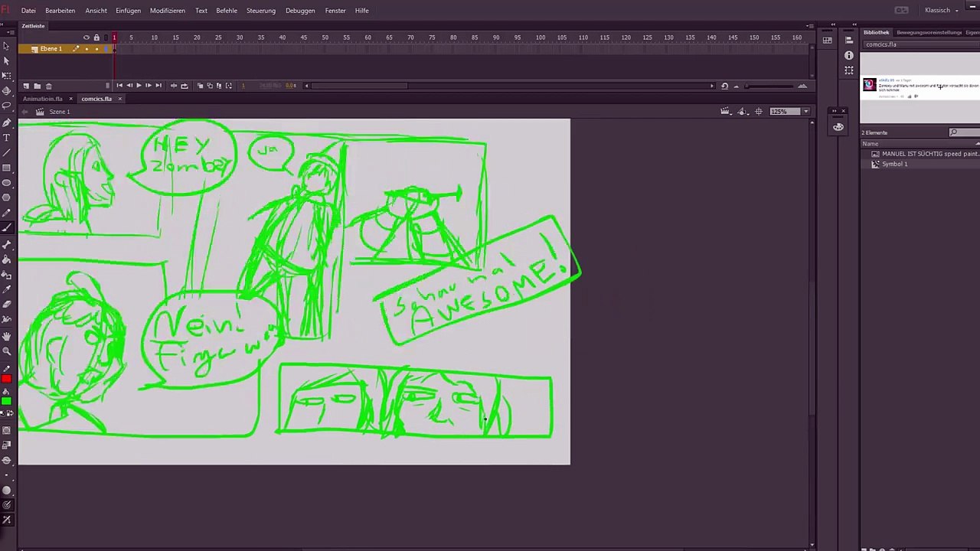Open the Color palette panel icon

pos(838,127)
